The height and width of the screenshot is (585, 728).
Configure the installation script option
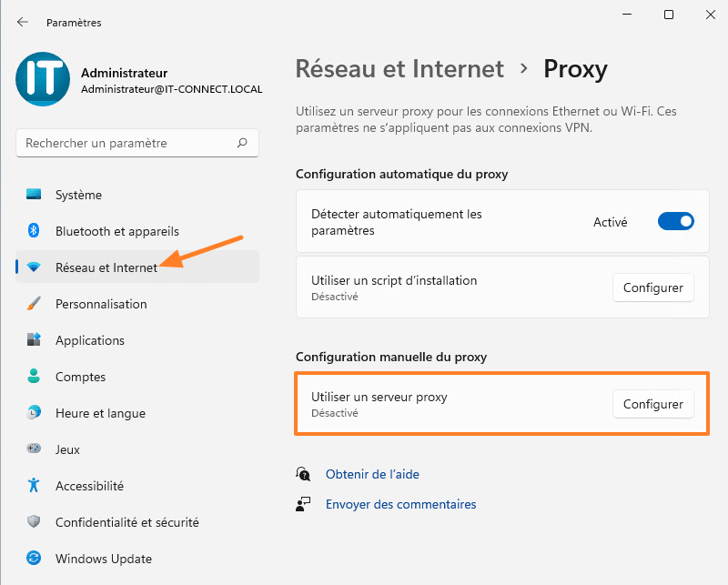pyautogui.click(x=652, y=287)
